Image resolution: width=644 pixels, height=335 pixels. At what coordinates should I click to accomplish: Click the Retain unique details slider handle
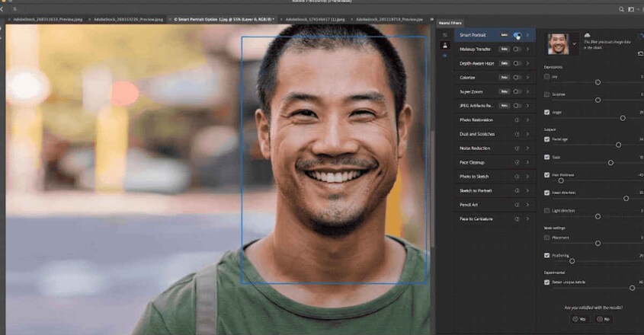[x=632, y=289]
